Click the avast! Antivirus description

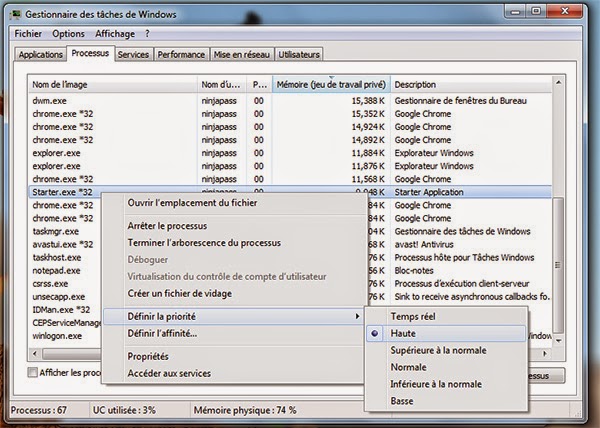click(x=424, y=245)
